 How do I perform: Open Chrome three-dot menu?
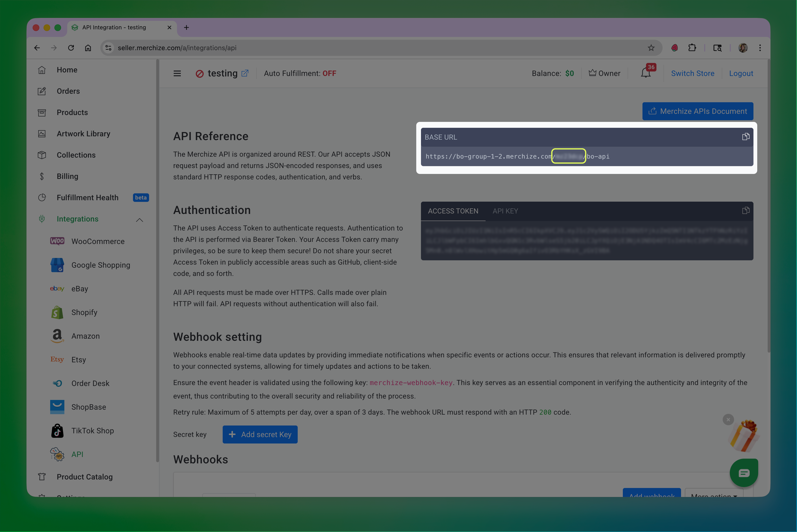tap(760, 48)
